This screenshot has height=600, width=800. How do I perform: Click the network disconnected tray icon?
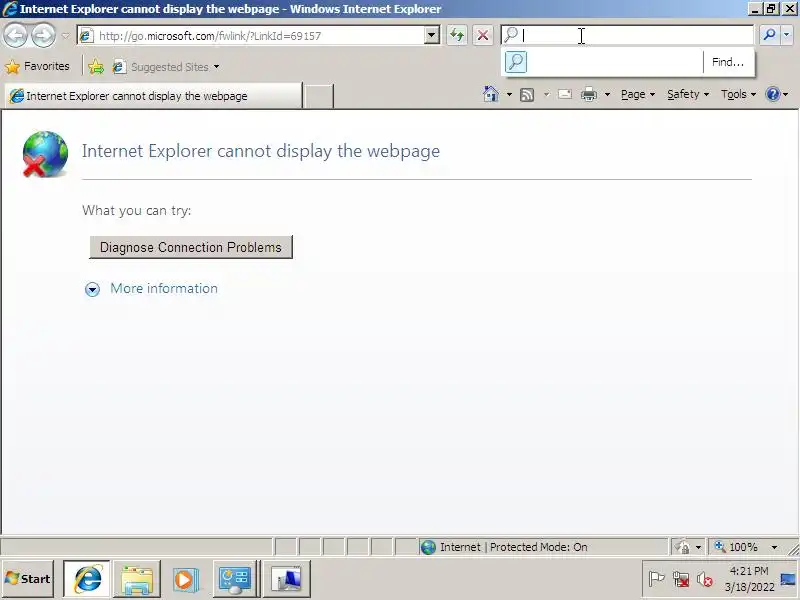(681, 579)
